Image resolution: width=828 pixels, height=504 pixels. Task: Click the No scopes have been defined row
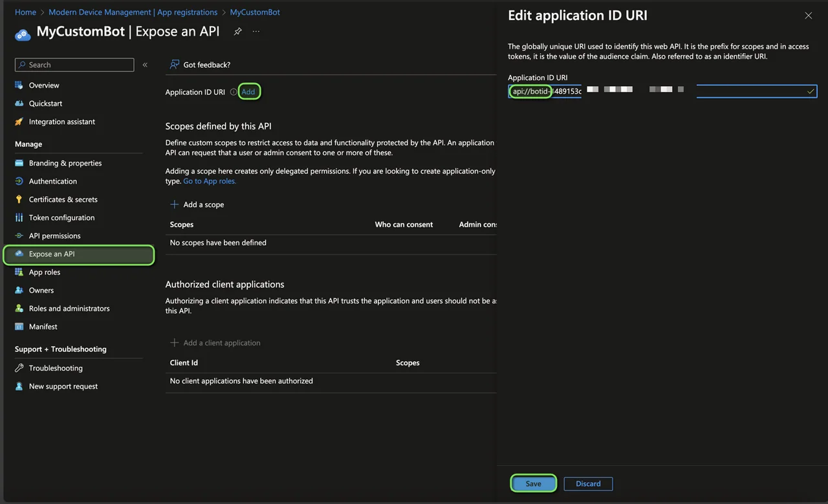pos(331,243)
